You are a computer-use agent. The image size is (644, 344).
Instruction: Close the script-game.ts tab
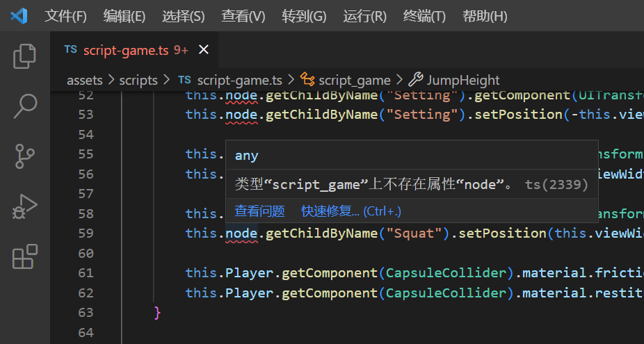pyautogui.click(x=203, y=49)
